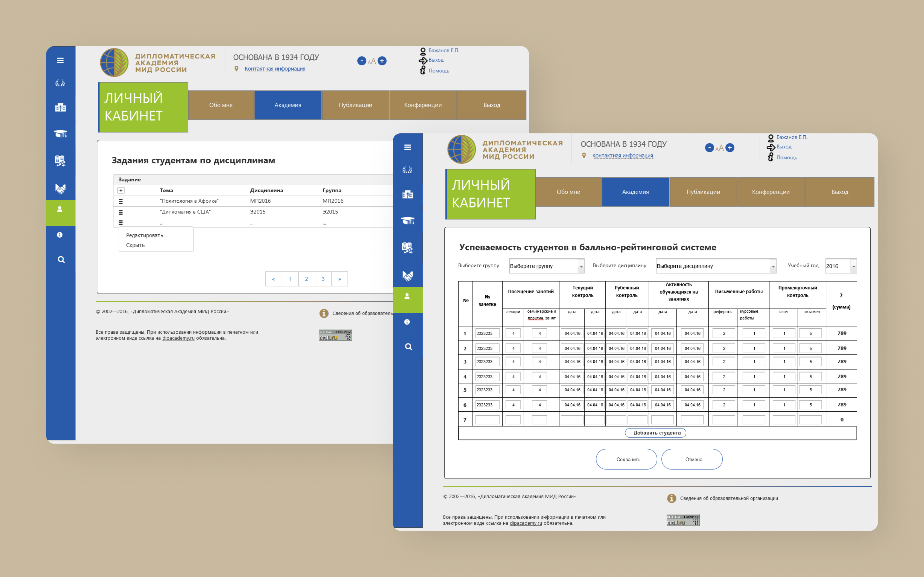Click graduation cap icon in front sidebar

407,220
